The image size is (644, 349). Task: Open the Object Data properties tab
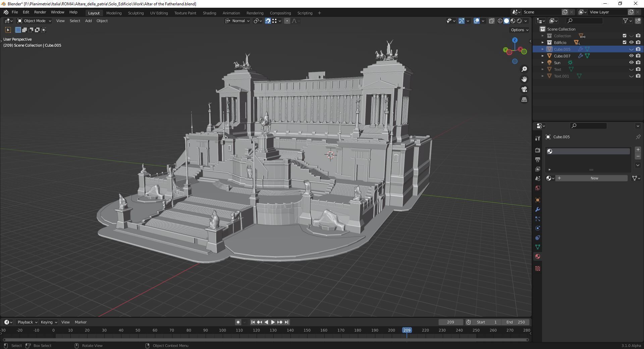click(538, 247)
